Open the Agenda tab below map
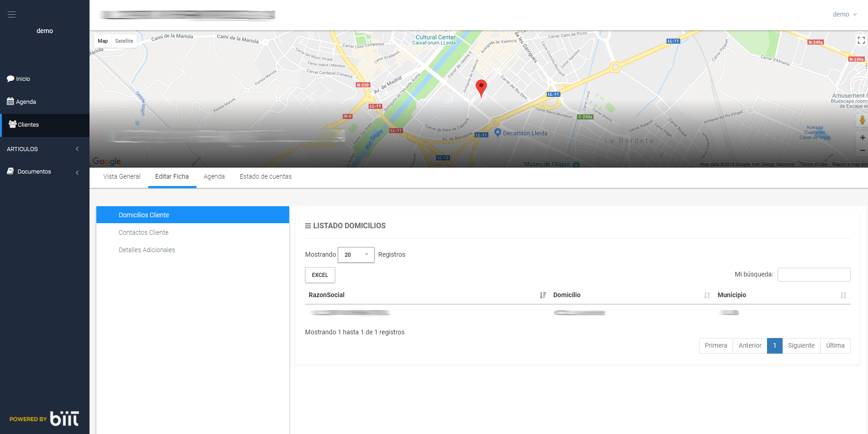Screen dimensions: 868x434 [214, 177]
